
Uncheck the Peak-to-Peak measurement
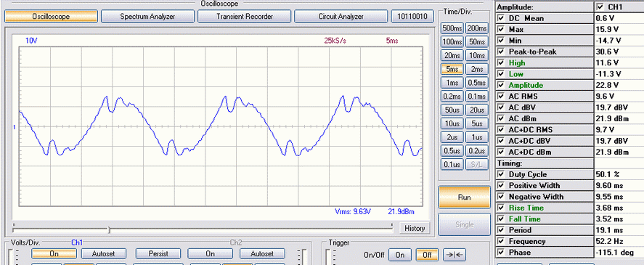[501, 52]
